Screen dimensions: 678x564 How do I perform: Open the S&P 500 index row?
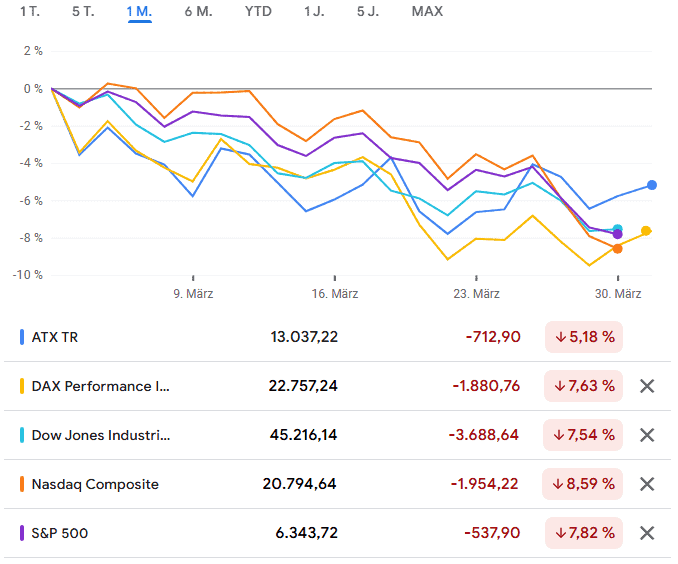(x=60, y=533)
